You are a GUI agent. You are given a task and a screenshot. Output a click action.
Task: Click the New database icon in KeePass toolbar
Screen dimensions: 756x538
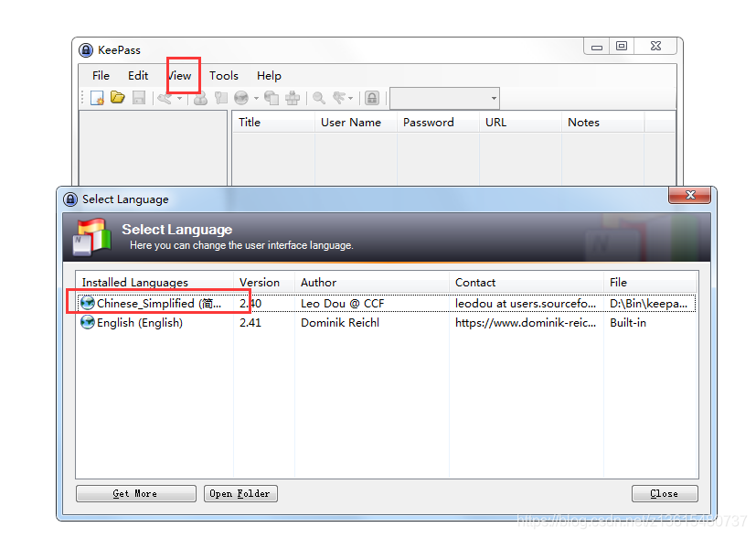[x=97, y=98]
